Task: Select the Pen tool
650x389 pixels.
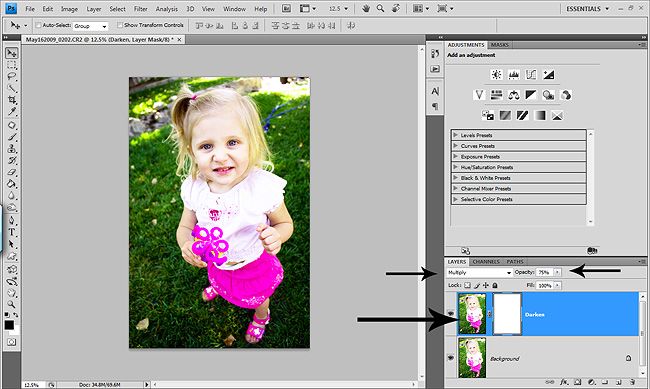Action: pos(12,220)
